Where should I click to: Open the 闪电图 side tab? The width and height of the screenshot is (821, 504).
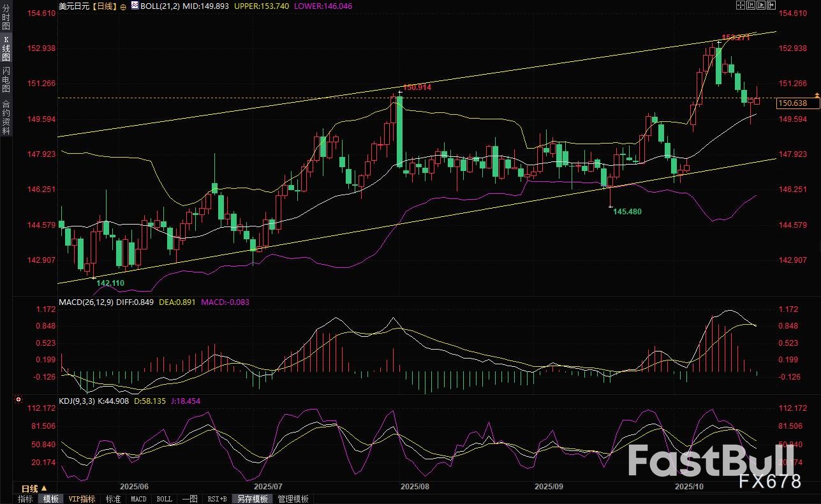coord(6,80)
